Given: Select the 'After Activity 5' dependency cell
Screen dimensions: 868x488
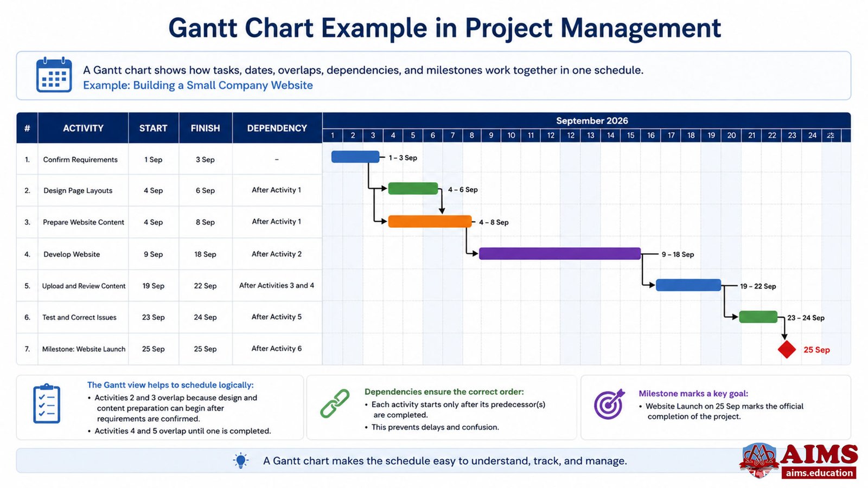Looking at the screenshot, I should [x=277, y=317].
